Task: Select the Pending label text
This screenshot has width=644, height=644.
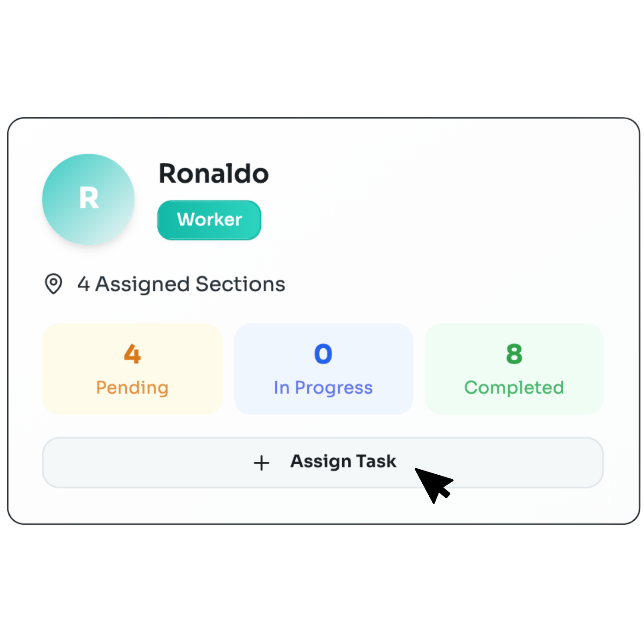Action: [x=132, y=388]
